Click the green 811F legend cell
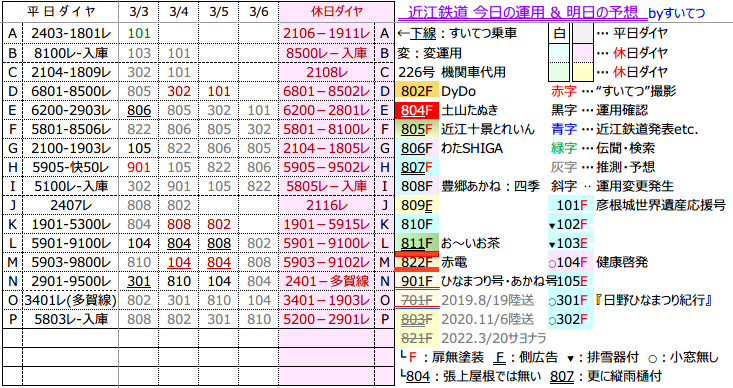 tap(417, 243)
